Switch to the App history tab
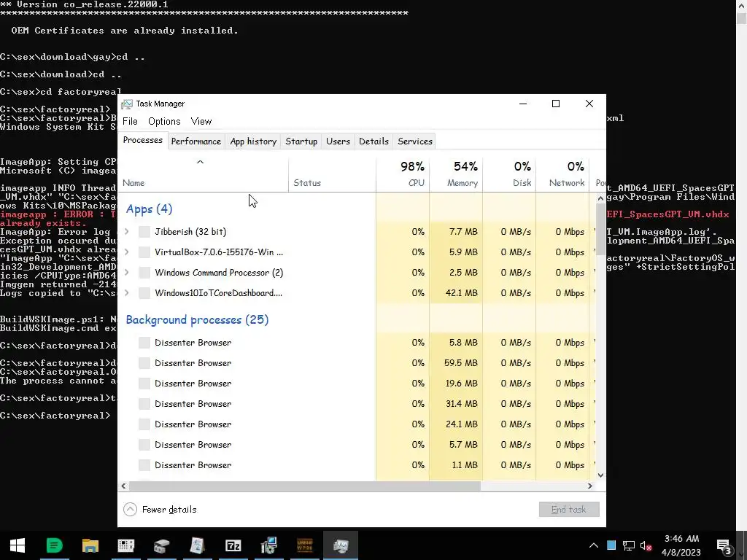This screenshot has height=560, width=747. click(253, 141)
